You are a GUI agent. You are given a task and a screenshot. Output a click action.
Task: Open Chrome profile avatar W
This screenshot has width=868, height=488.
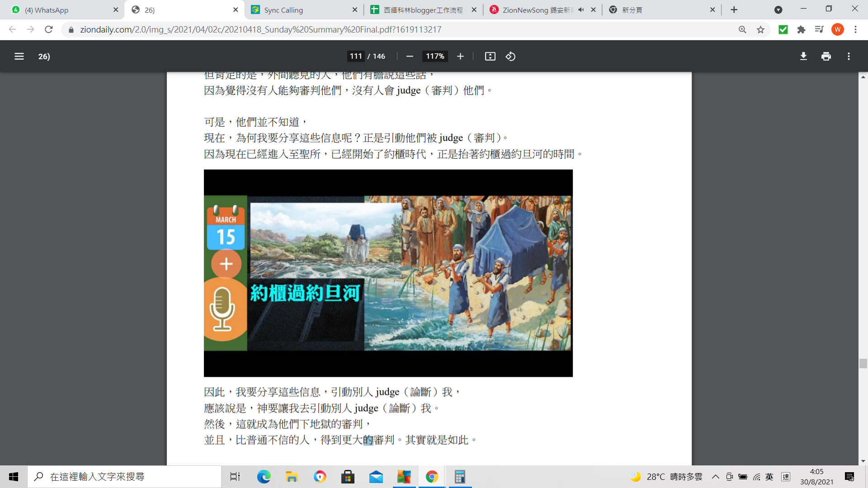pyautogui.click(x=837, y=29)
